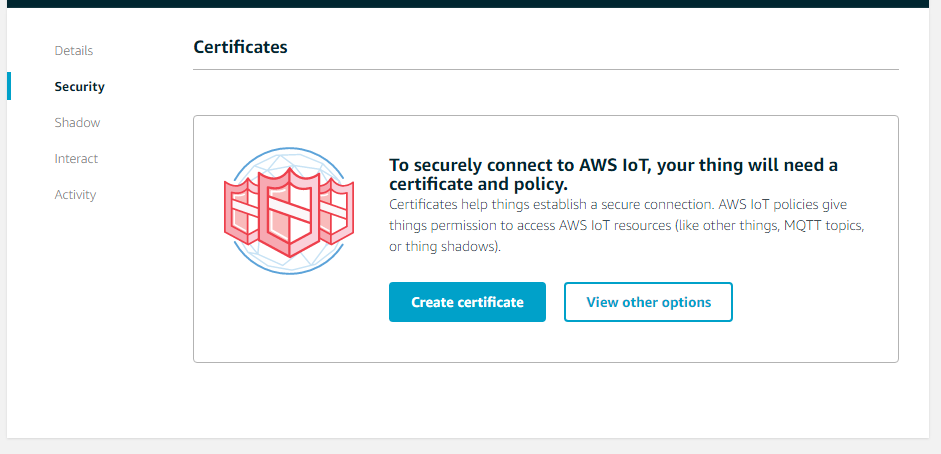Click the blue active indicator beside Security
Viewport: 941px width, 454px height.
click(9, 86)
